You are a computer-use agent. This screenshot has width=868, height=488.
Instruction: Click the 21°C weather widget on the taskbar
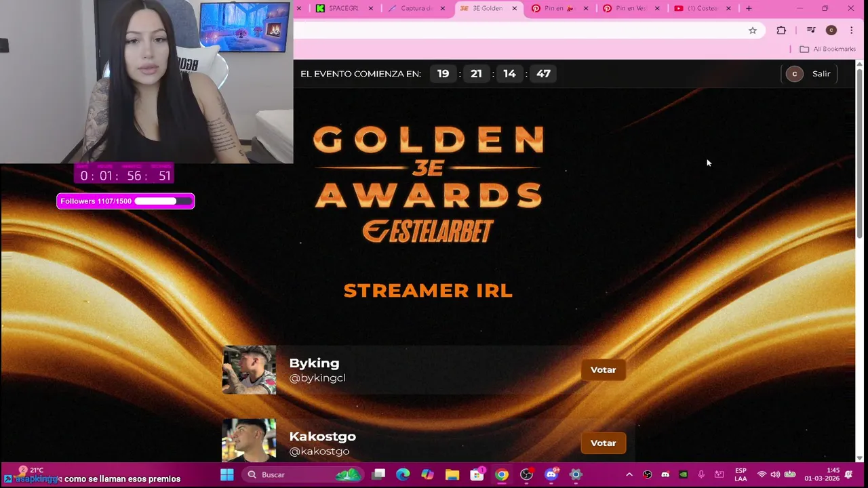[x=31, y=470]
